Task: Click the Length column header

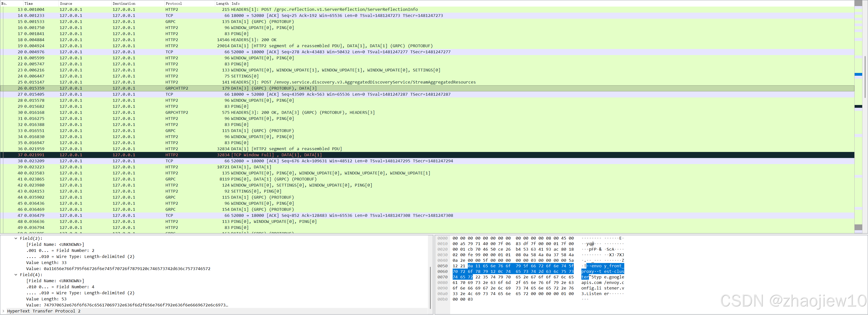Action: tap(222, 3)
